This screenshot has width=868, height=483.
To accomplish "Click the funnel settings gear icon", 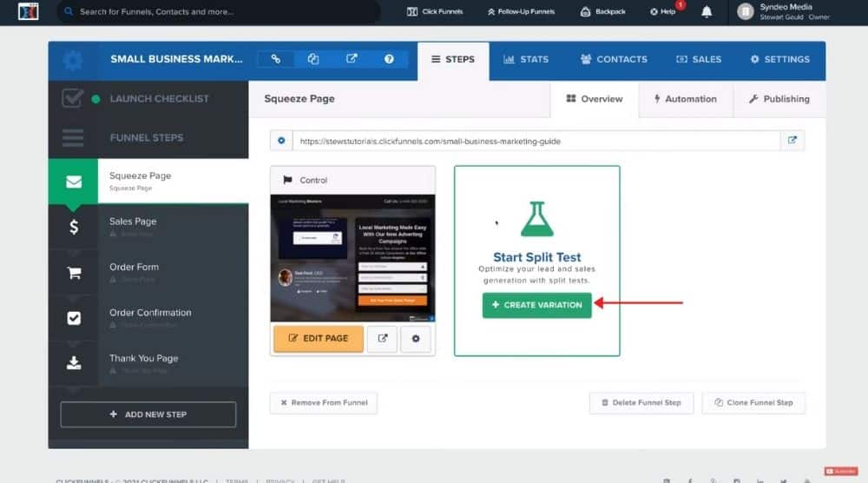I will [x=73, y=60].
